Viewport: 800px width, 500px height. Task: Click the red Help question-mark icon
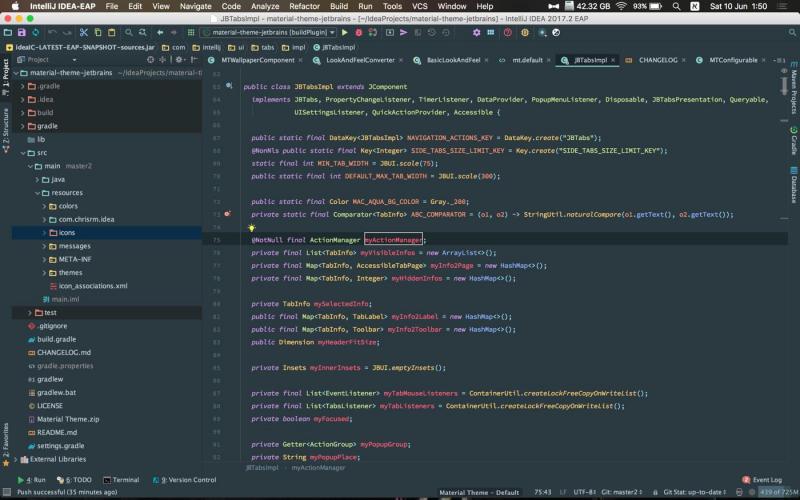(x=508, y=32)
